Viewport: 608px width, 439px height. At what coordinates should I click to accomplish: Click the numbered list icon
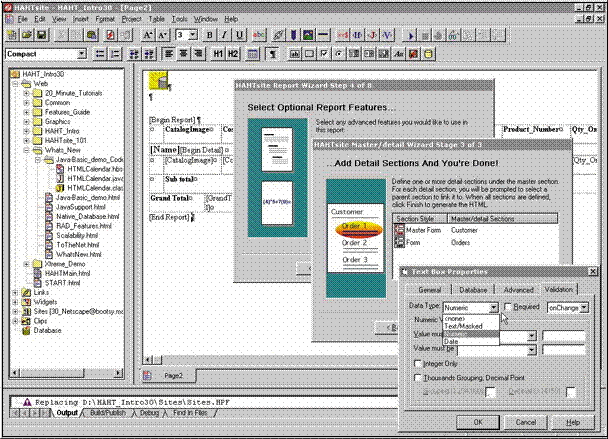pos(115,54)
